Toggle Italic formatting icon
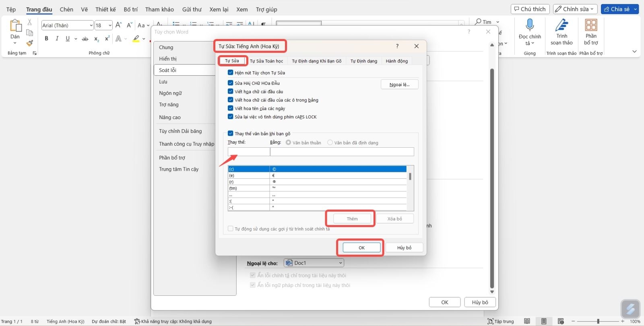This screenshot has height=326, width=644. (x=57, y=39)
